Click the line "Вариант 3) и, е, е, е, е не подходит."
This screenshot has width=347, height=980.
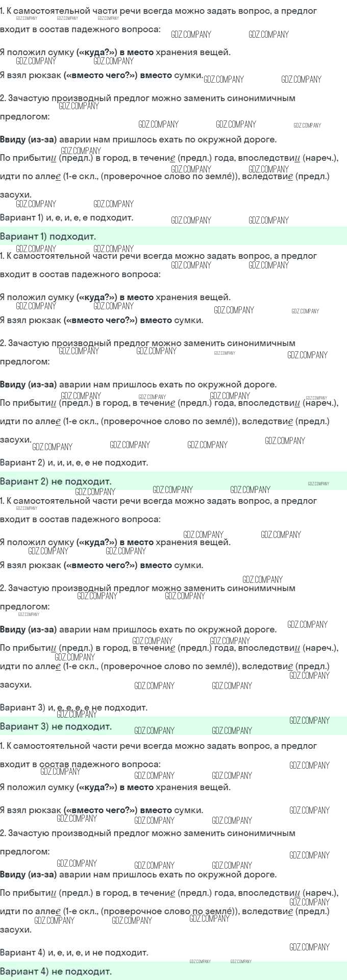[x=73, y=708]
